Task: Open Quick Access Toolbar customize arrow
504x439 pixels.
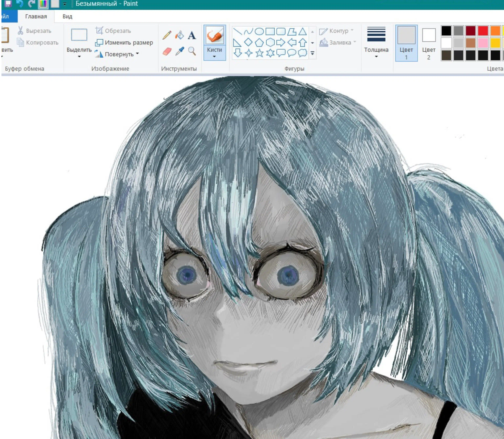Action: coord(65,4)
